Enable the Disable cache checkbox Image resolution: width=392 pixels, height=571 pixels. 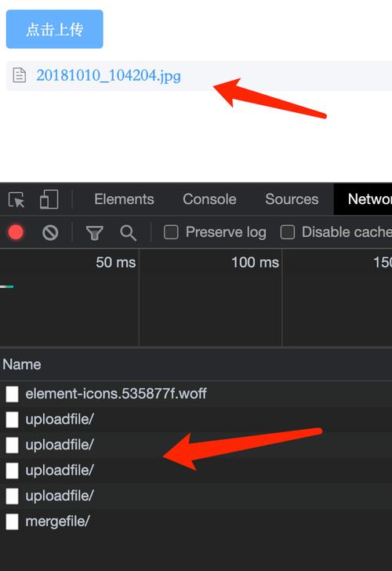pos(288,232)
